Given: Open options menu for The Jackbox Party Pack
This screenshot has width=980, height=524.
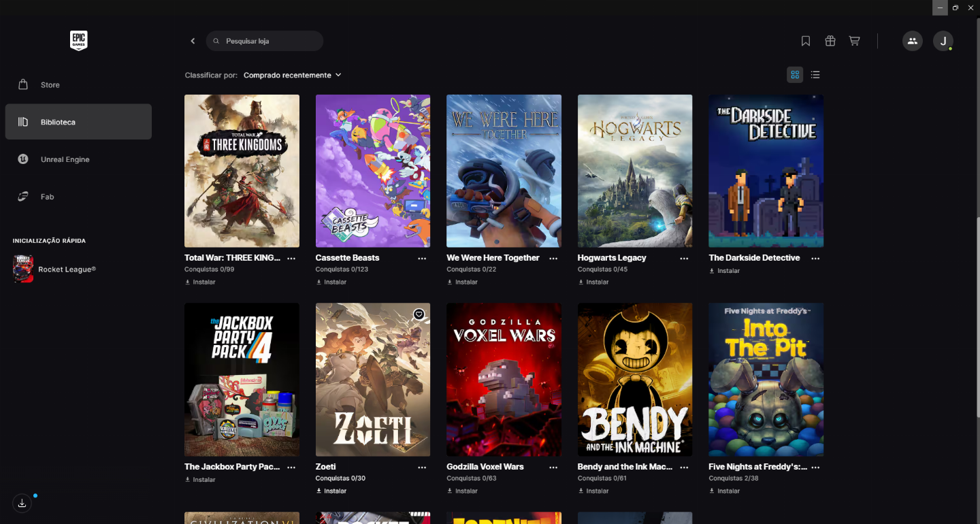Looking at the screenshot, I should pos(291,468).
